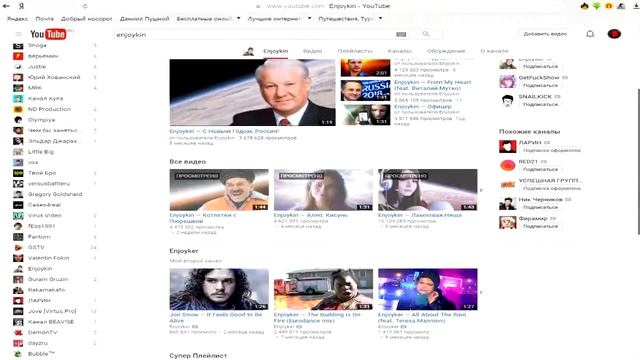Open Котлетки с Пюрешкой video thumbnail

tap(219, 190)
